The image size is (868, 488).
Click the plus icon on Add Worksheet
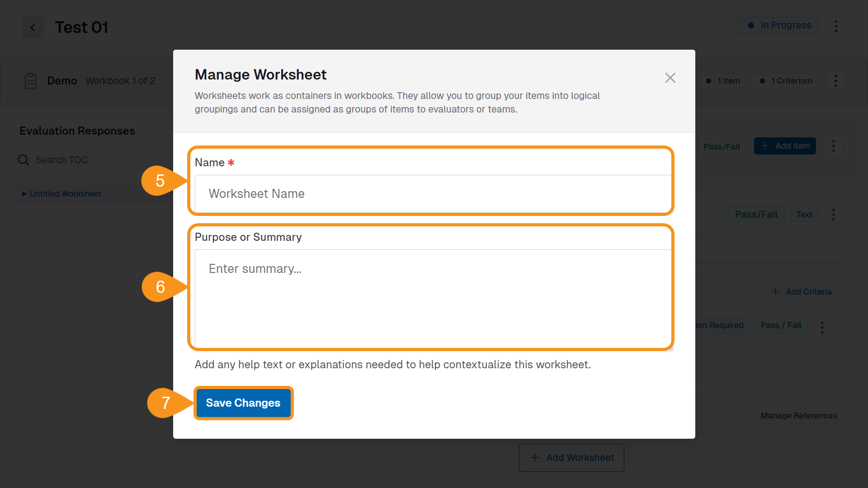(535, 457)
